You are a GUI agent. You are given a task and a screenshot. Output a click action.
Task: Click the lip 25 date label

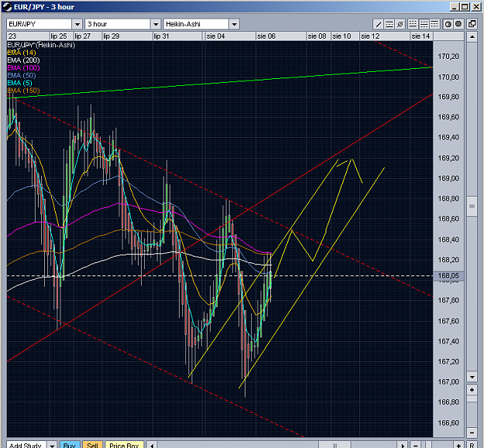(x=59, y=36)
